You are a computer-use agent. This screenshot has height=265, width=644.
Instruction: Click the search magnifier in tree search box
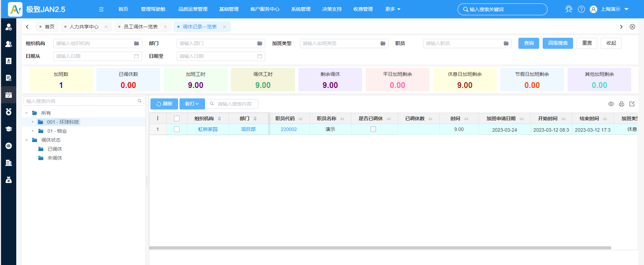click(139, 101)
